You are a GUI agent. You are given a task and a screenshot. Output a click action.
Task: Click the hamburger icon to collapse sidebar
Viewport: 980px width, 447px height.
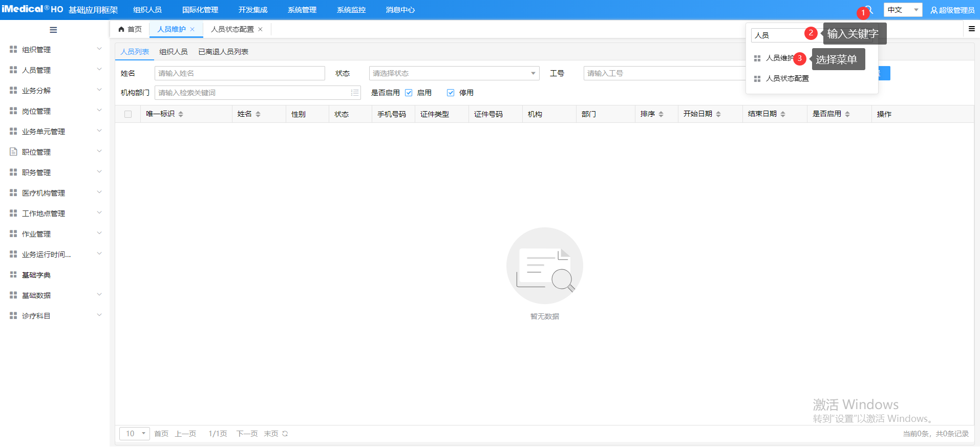53,30
